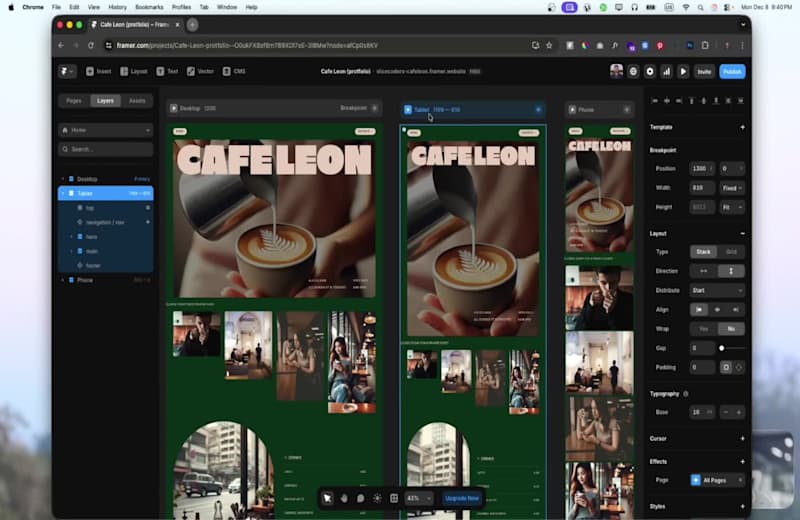Toggle visibility dot on navigation layer

pos(148,222)
